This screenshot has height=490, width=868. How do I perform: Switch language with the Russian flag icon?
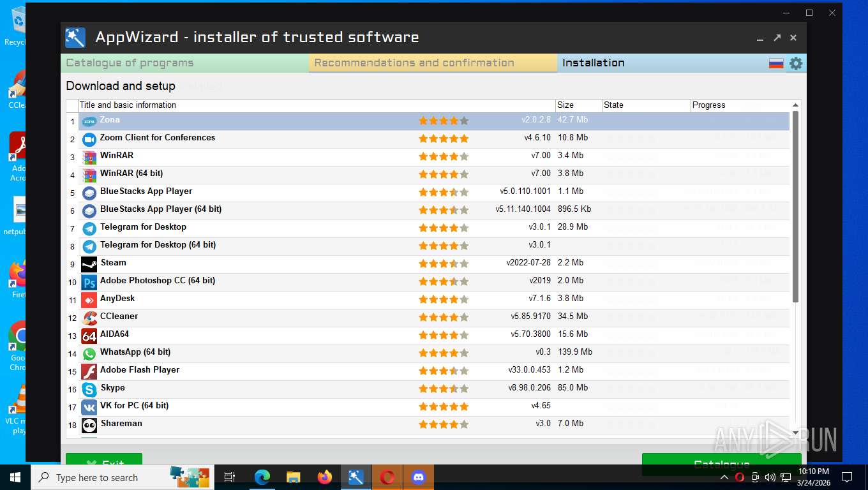(776, 63)
